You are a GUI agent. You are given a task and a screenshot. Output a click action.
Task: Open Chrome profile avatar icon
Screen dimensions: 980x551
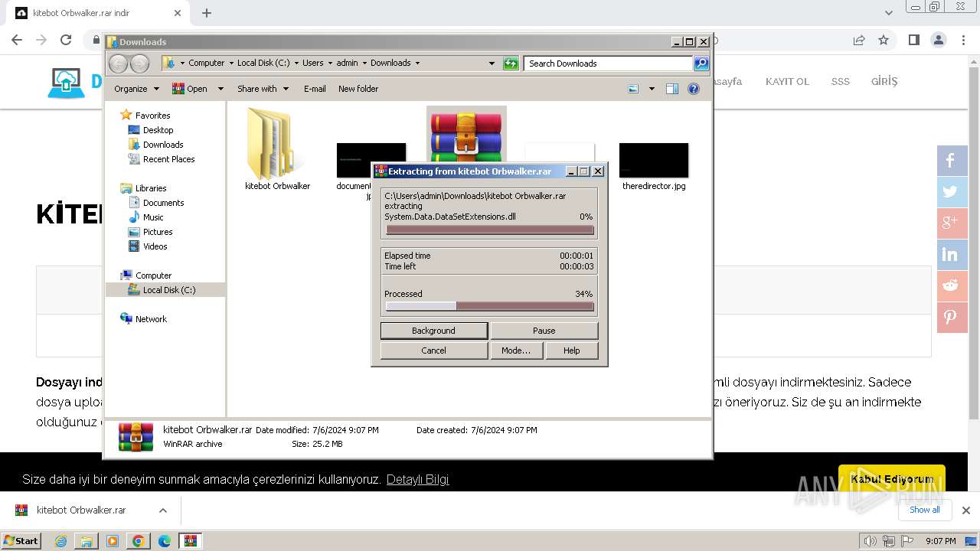(x=939, y=40)
